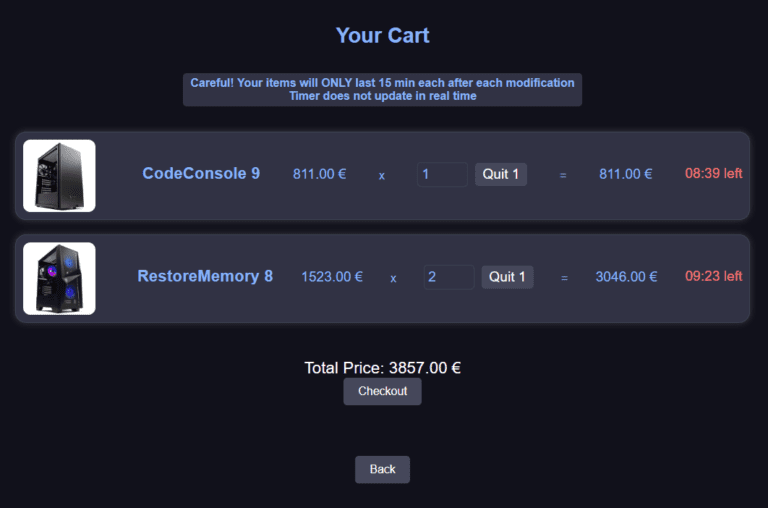
Task: Click the 09:23 left timer
Action: pyautogui.click(x=713, y=277)
